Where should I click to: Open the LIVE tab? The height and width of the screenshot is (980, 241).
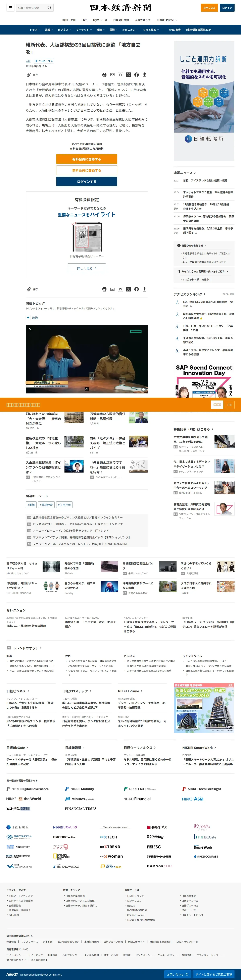point(84,20)
